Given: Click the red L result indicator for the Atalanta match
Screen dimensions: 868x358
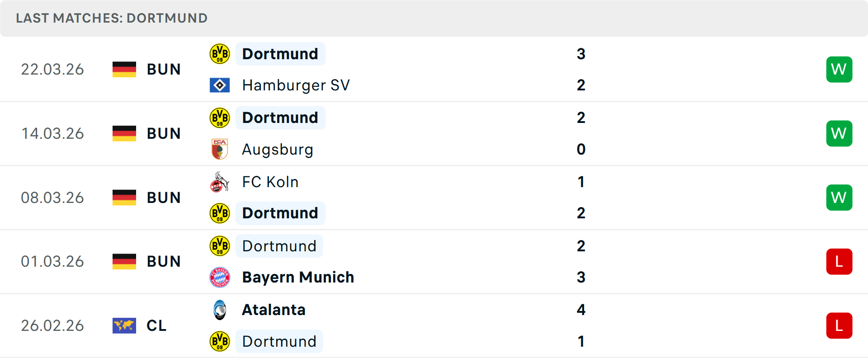Looking at the screenshot, I should (839, 325).
